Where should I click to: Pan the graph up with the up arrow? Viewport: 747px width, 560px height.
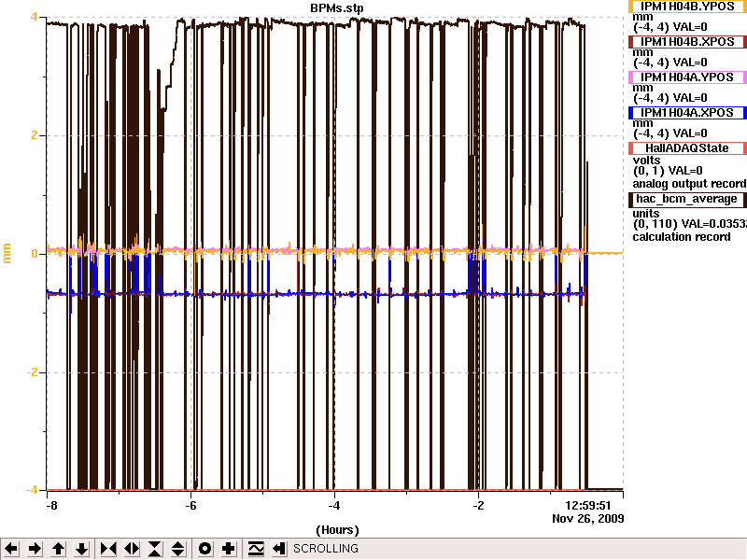click(58, 549)
